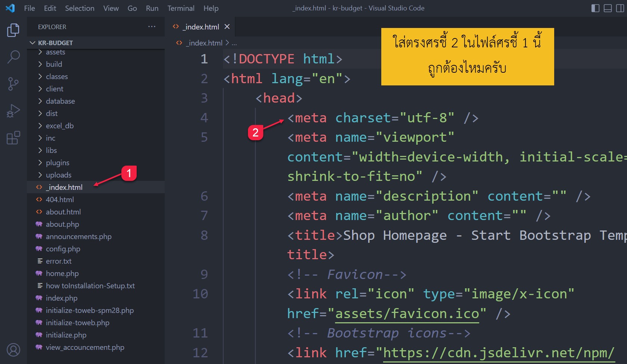Viewport: 627px width, 364px height.
Task: Click the EXPLORER panel header title
Action: tap(52, 27)
